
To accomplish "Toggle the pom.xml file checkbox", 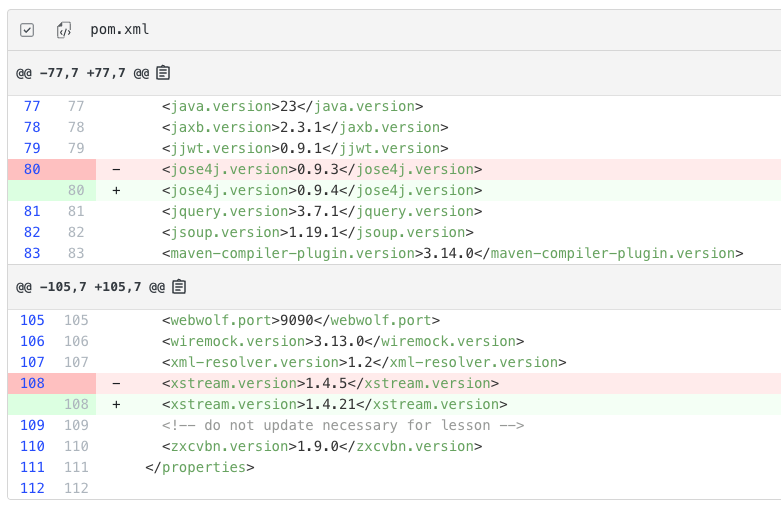I will (27, 30).
